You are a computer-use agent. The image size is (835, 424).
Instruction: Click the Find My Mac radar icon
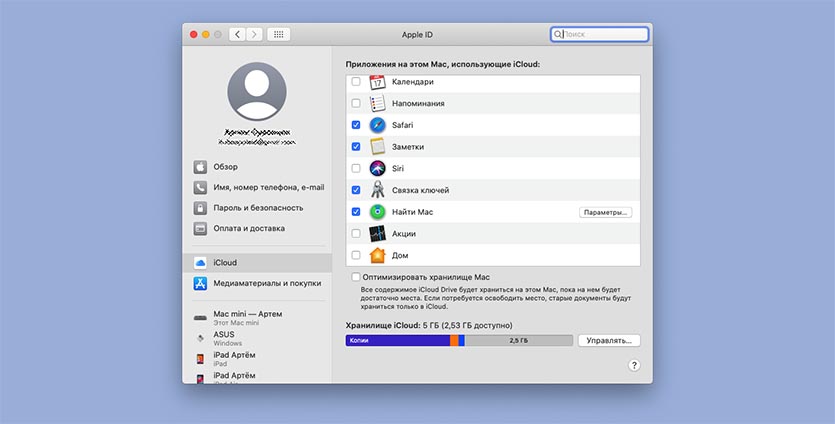coord(377,212)
